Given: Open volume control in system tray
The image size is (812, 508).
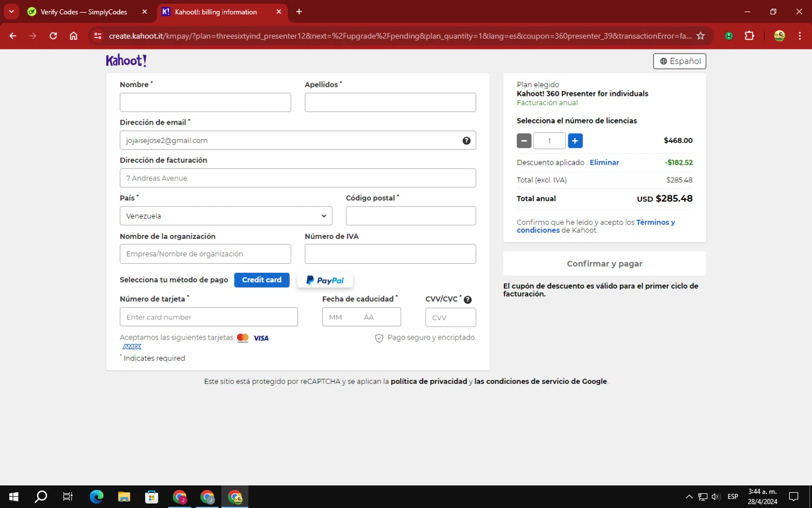Looking at the screenshot, I should coord(716,497).
